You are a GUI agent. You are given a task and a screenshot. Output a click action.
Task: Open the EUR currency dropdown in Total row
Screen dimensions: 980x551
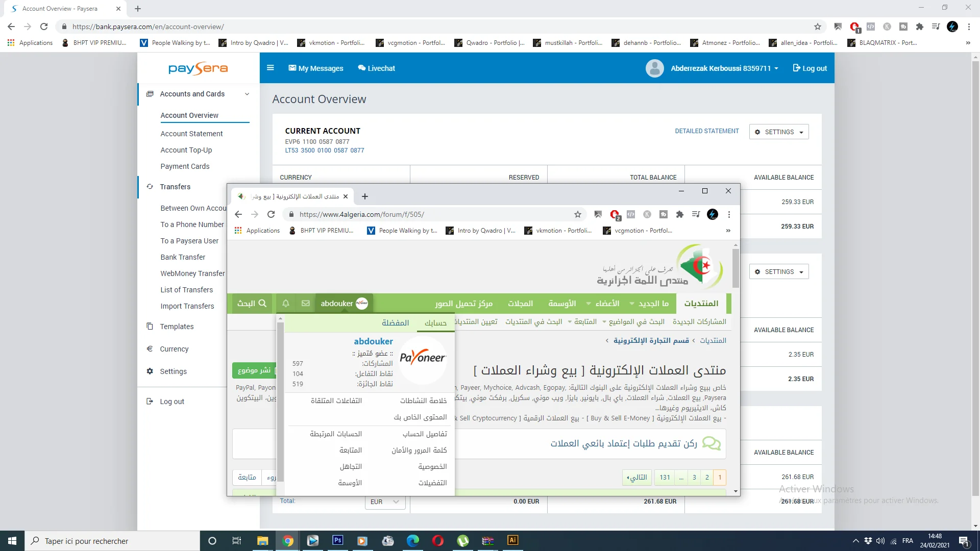tap(385, 502)
